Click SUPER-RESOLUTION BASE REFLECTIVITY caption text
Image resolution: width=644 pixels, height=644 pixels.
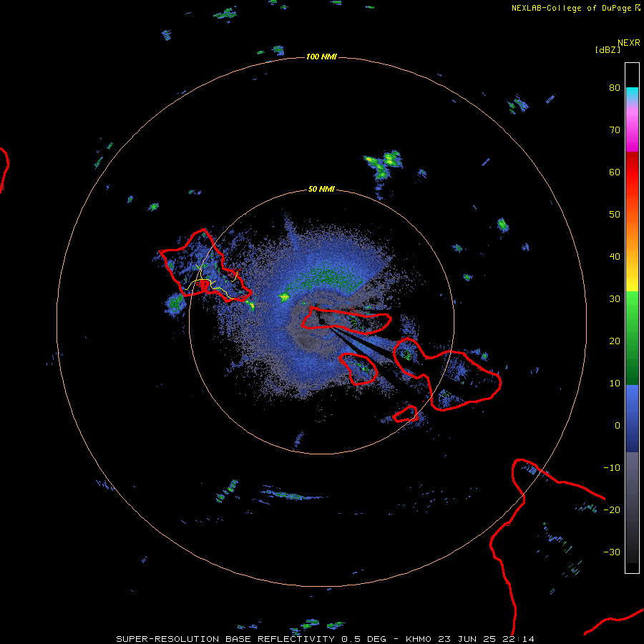pos(225,639)
